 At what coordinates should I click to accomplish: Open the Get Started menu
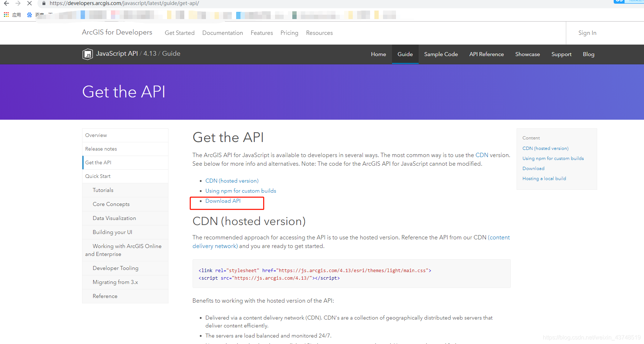coord(180,33)
